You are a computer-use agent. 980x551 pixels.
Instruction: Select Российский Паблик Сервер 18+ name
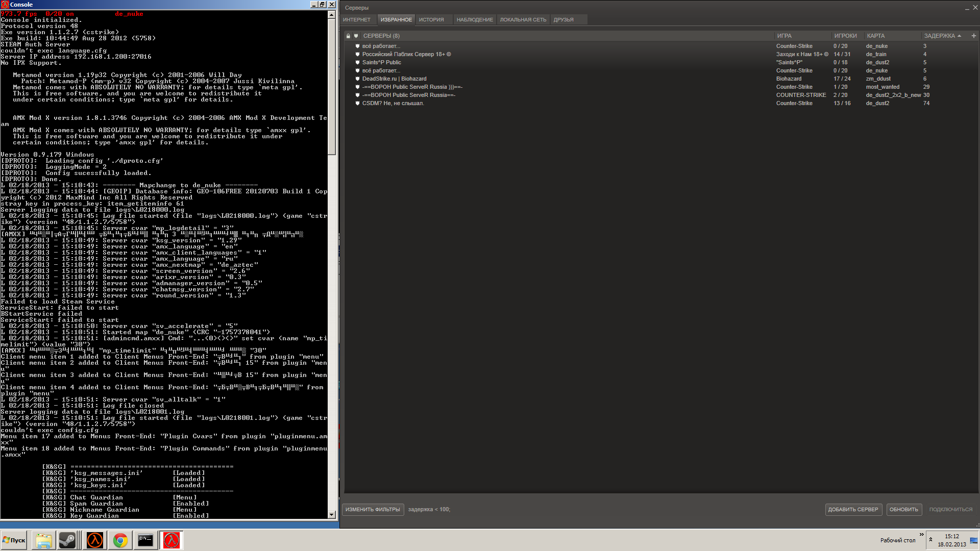(407, 54)
